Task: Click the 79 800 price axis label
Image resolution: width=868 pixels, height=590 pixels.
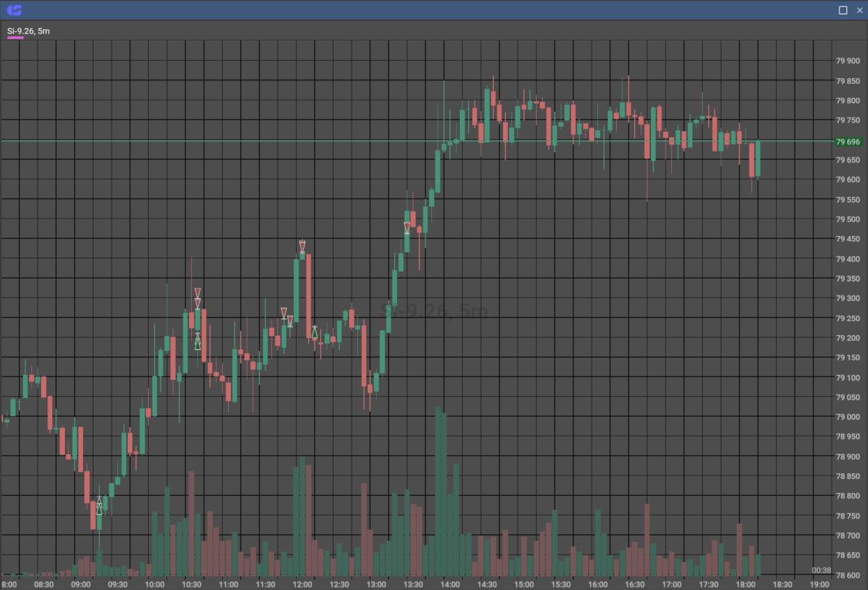Action: pyautogui.click(x=848, y=101)
